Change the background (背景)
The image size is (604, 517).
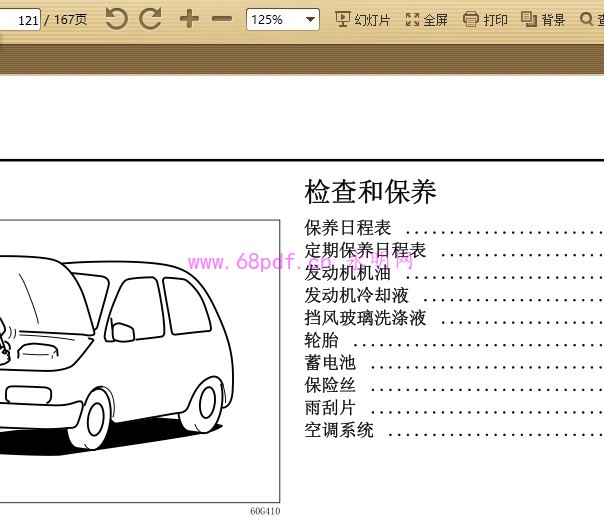click(543, 19)
